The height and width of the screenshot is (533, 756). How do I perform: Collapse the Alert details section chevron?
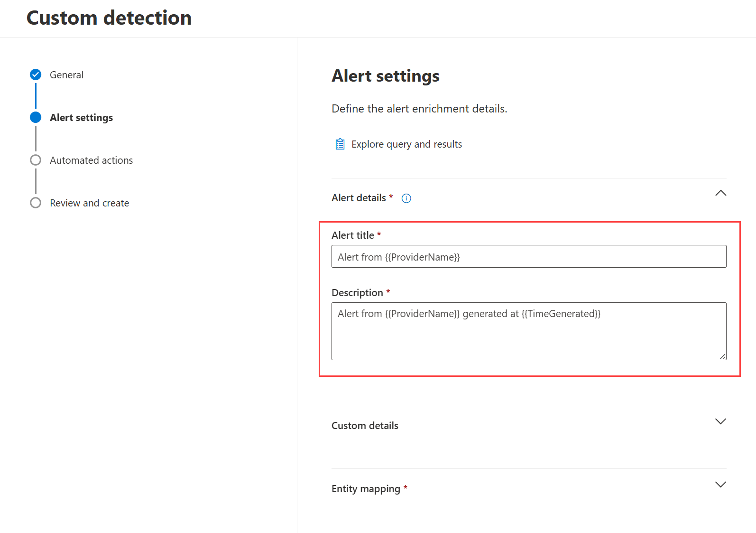[x=720, y=193]
